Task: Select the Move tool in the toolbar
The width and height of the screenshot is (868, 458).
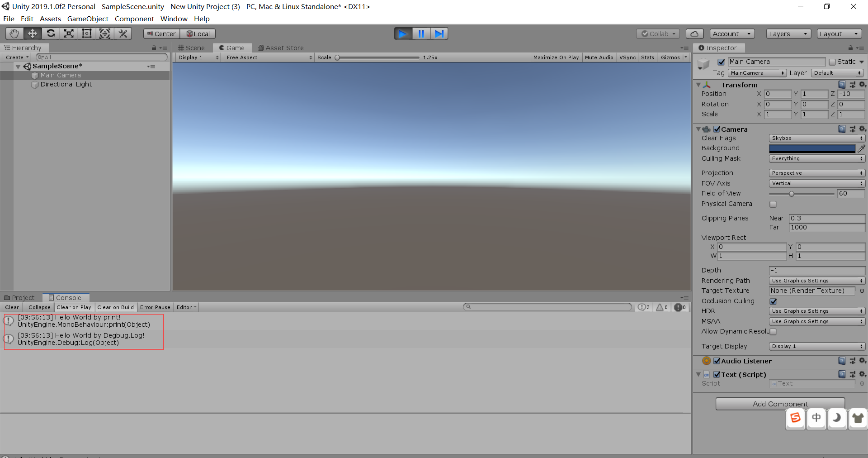Action: (32, 33)
